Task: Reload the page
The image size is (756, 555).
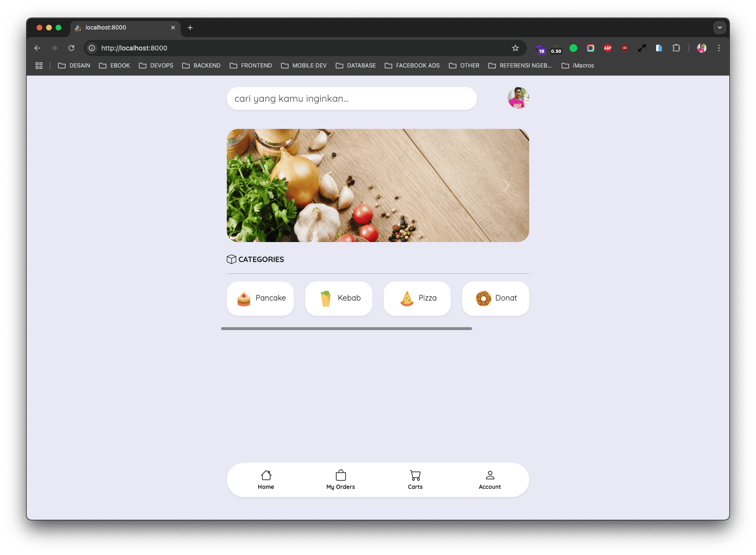Action: [71, 48]
